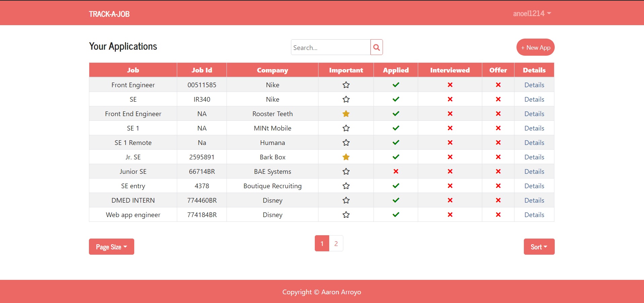Open Details for BAE Systems row

tap(534, 171)
